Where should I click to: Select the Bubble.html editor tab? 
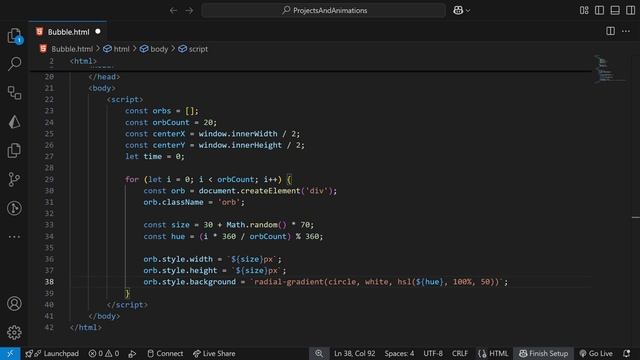[68, 32]
